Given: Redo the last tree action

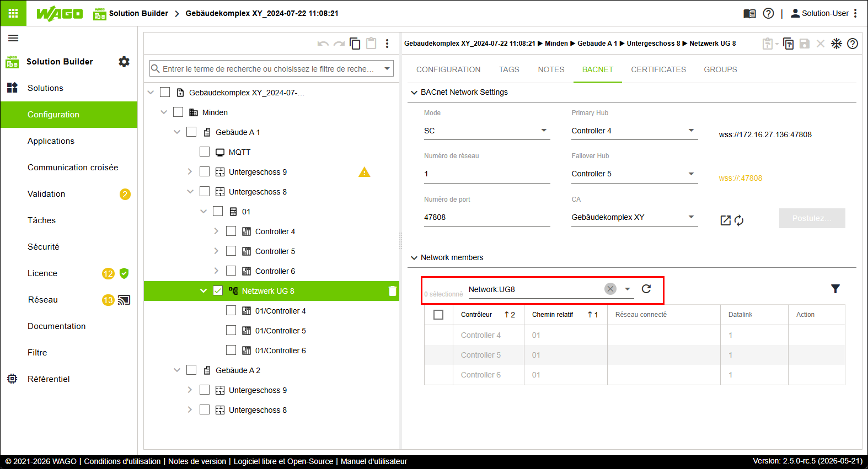Looking at the screenshot, I should pos(339,44).
